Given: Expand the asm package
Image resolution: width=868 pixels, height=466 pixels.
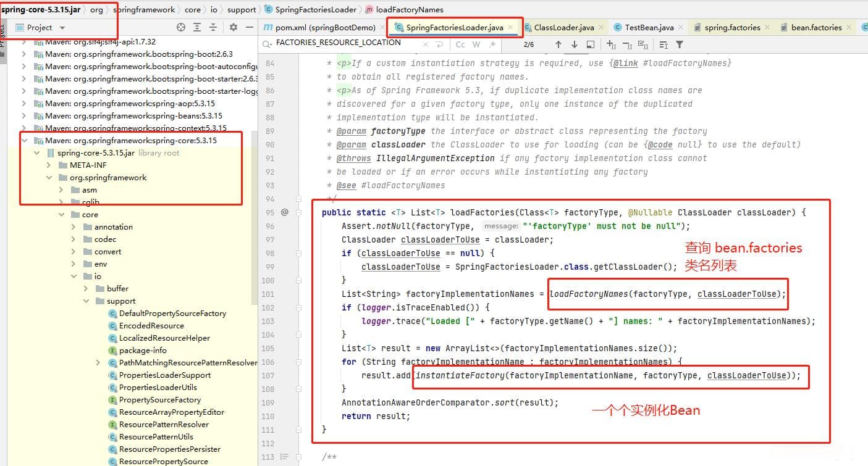Looking at the screenshot, I should coord(62,189).
